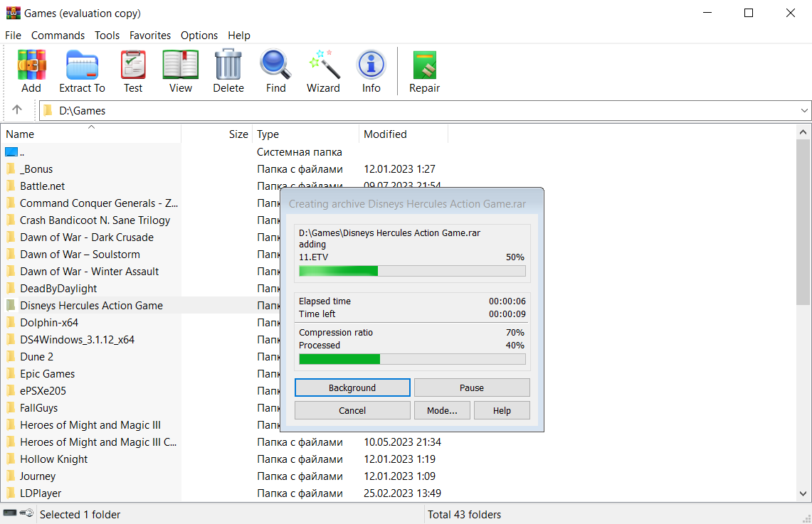Click the FallGuys folder icon

(x=11, y=408)
